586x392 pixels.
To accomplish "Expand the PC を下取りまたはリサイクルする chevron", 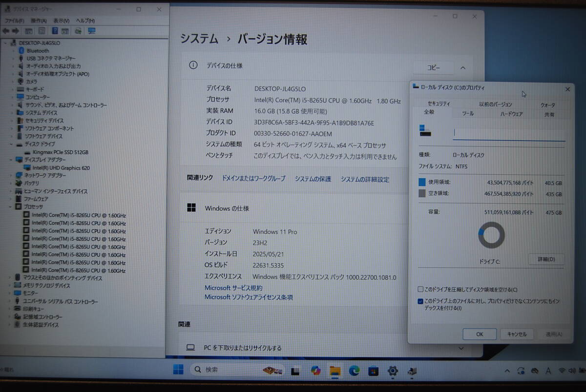I will [x=461, y=348].
